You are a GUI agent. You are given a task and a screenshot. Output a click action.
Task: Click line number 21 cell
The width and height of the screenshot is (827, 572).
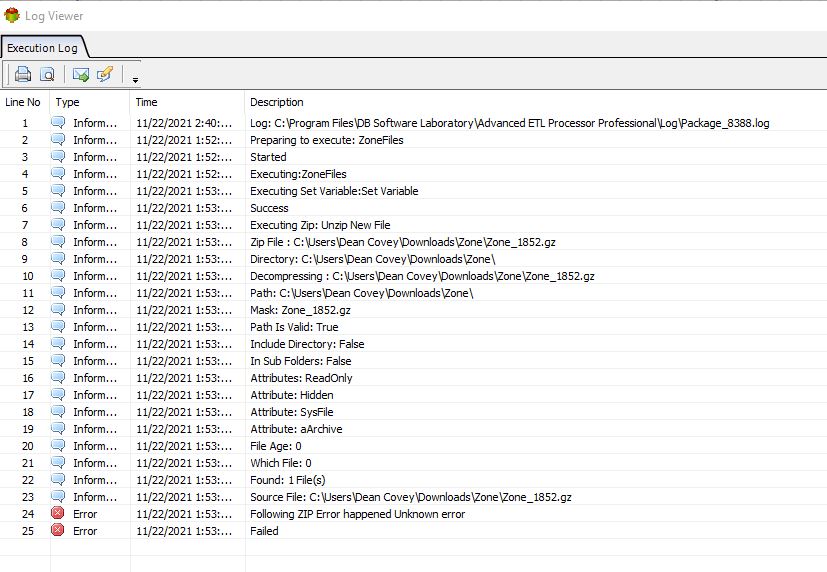[28, 463]
